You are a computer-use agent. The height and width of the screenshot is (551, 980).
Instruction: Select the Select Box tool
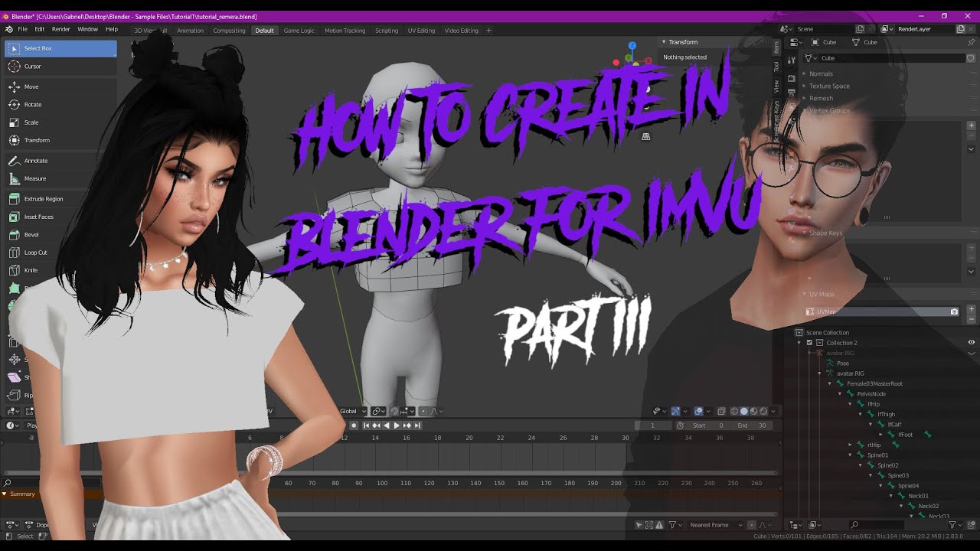[60, 48]
